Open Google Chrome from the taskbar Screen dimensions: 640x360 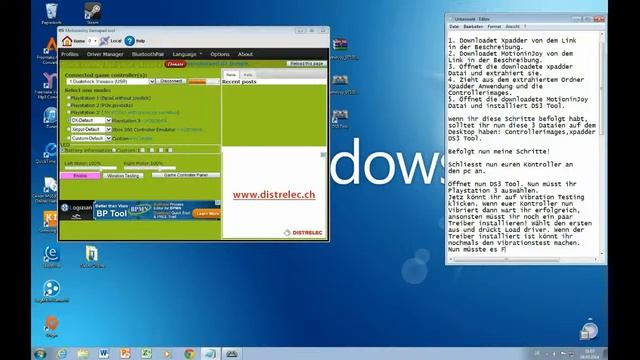189,353
